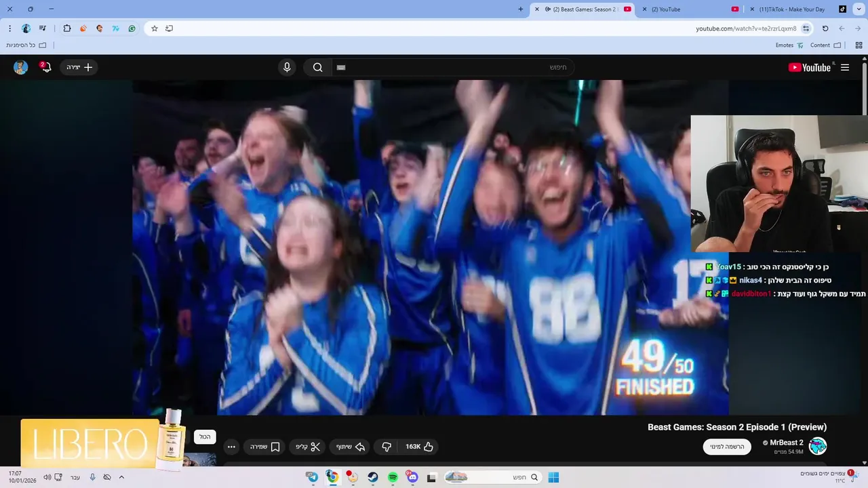Open the כל הסימניות bookmarks folder
The width and height of the screenshot is (868, 488).
click(26, 45)
